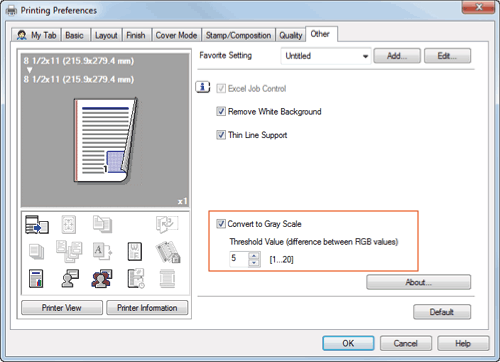Click the Cancel button

pyautogui.click(x=406, y=343)
